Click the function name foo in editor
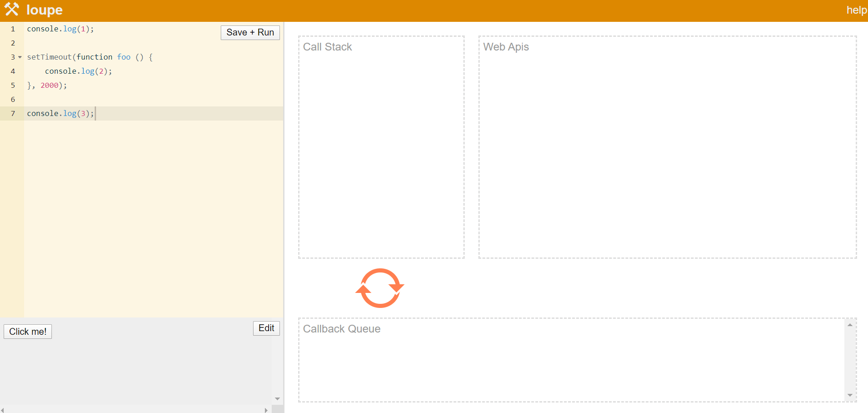Image resolution: width=868 pixels, height=413 pixels. 124,57
